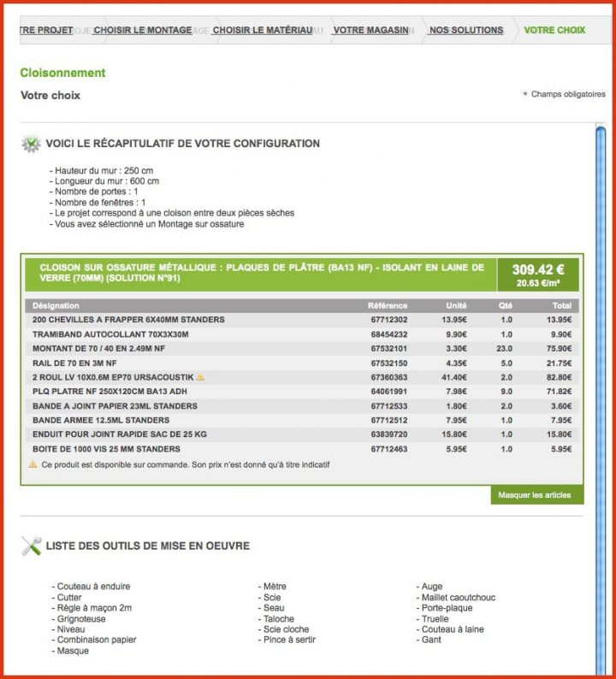Open the Choisir le montage step
Image resolution: width=616 pixels, height=679 pixels.
click(142, 30)
